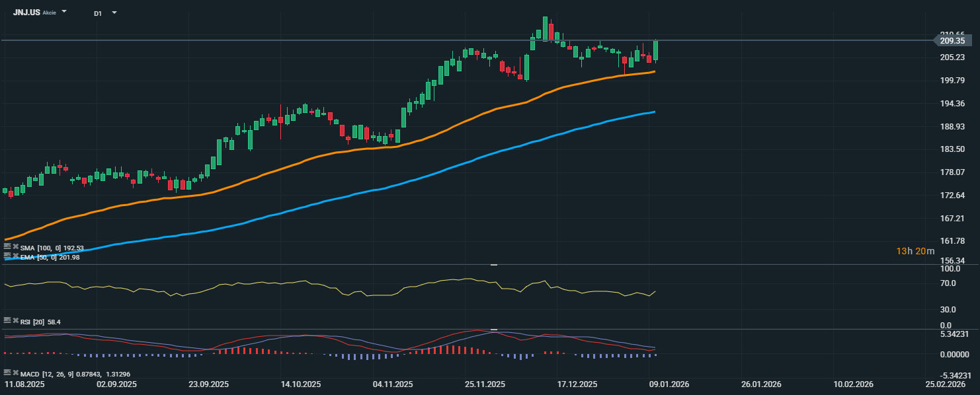Open settings icon for EMA indicator
The width and height of the screenshot is (980, 395).
click(x=7, y=255)
